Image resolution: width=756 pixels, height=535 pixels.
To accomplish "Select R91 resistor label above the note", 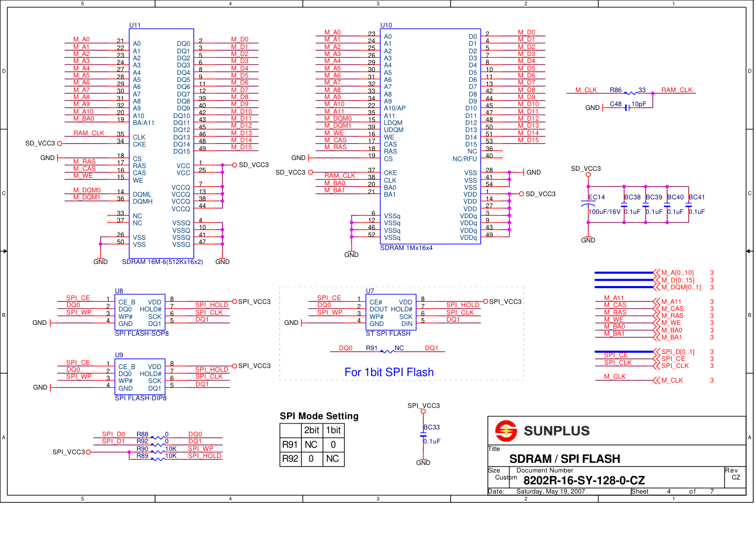I will pyautogui.click(x=372, y=348).
